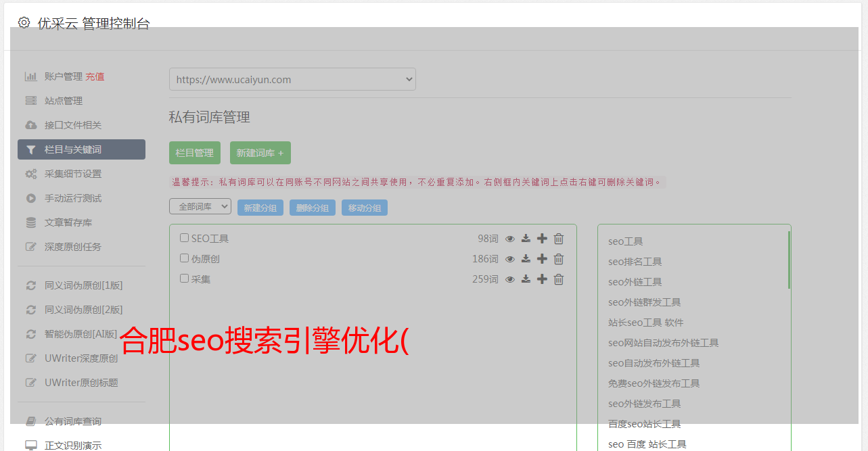
Task: Open 深度原创任务 menu item
Action: [x=73, y=247]
